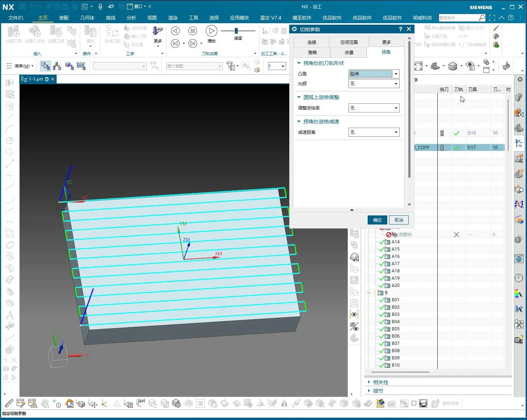Click the 确定 button to confirm parameters
Viewport: 527px width, 420px height.
tap(377, 220)
